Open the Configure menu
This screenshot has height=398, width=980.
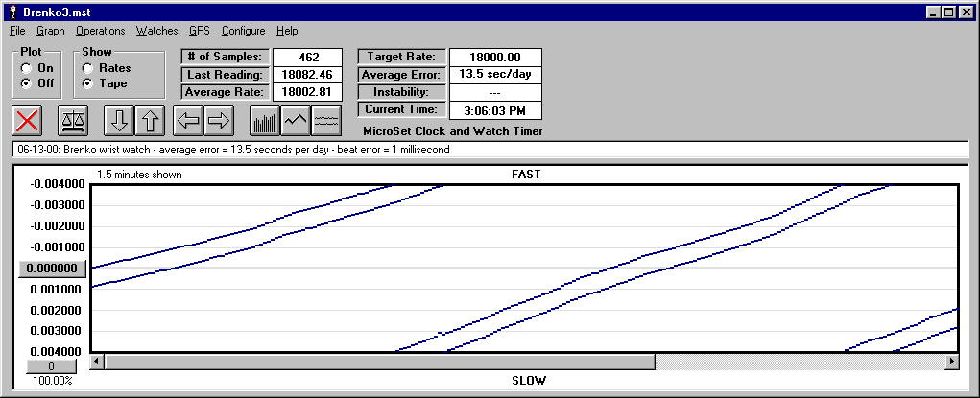pyautogui.click(x=243, y=31)
